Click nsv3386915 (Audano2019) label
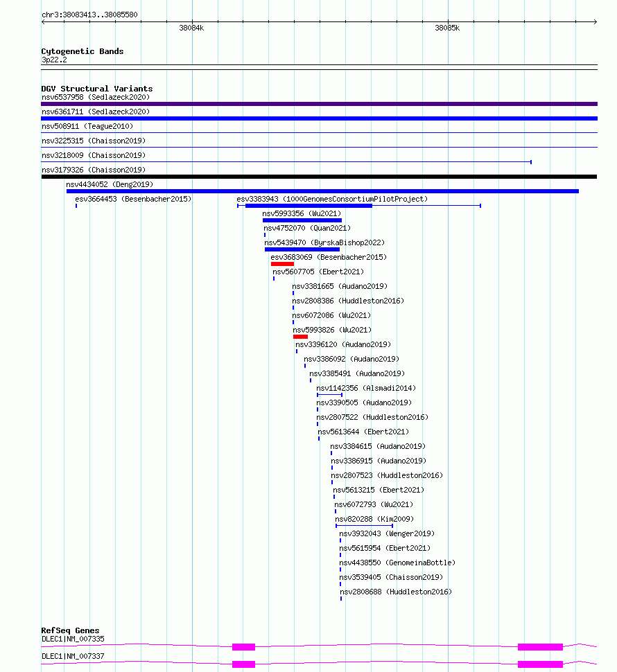The width and height of the screenshot is (617, 672). (x=379, y=461)
